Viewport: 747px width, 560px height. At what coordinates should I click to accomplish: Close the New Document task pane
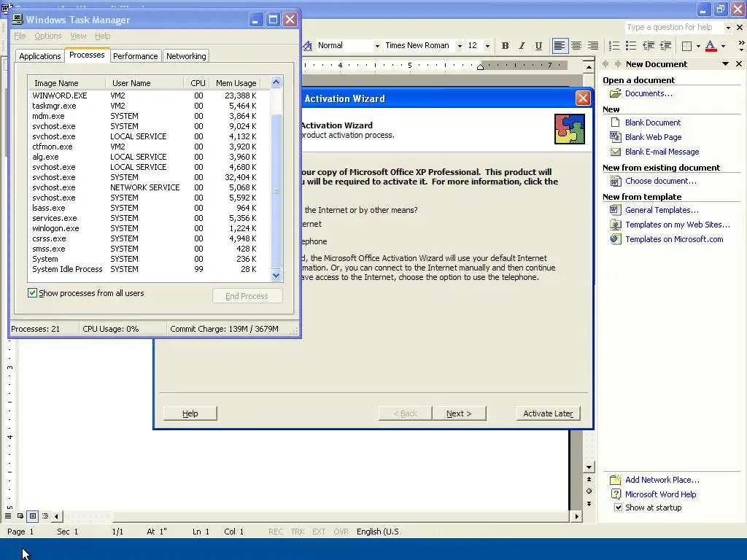click(739, 64)
